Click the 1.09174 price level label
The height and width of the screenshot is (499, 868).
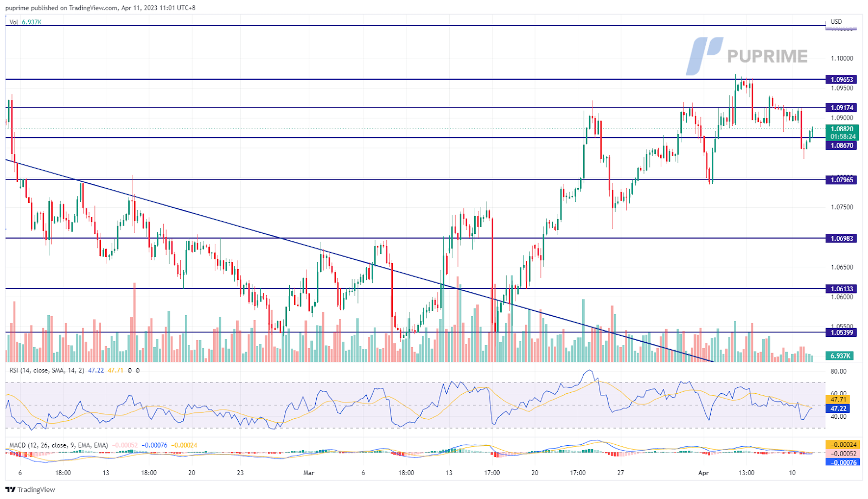point(841,108)
